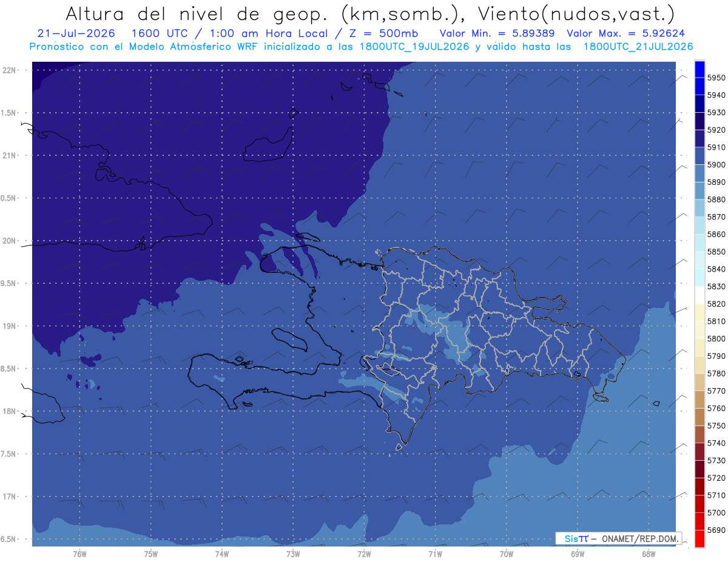Click the '71W' longitude label
Viewport: 728px width, 562px height.
[x=435, y=554]
